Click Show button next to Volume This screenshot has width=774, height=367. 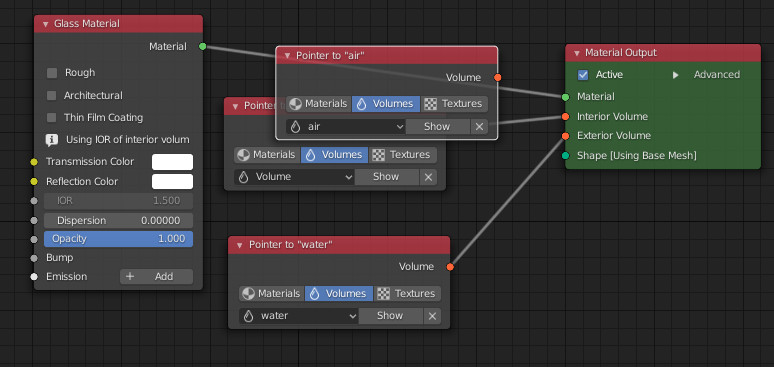coord(387,177)
